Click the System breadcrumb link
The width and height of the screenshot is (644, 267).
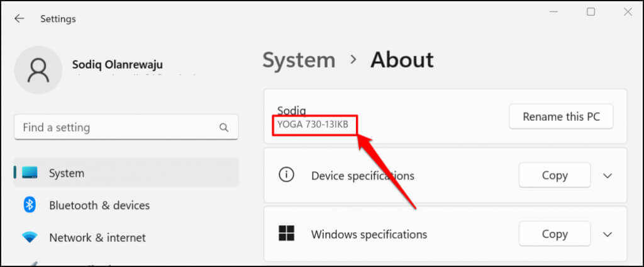point(299,60)
